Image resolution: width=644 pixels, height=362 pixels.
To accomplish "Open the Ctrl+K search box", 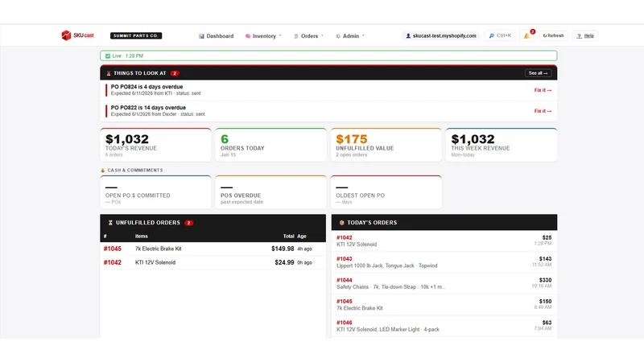I will click(500, 35).
